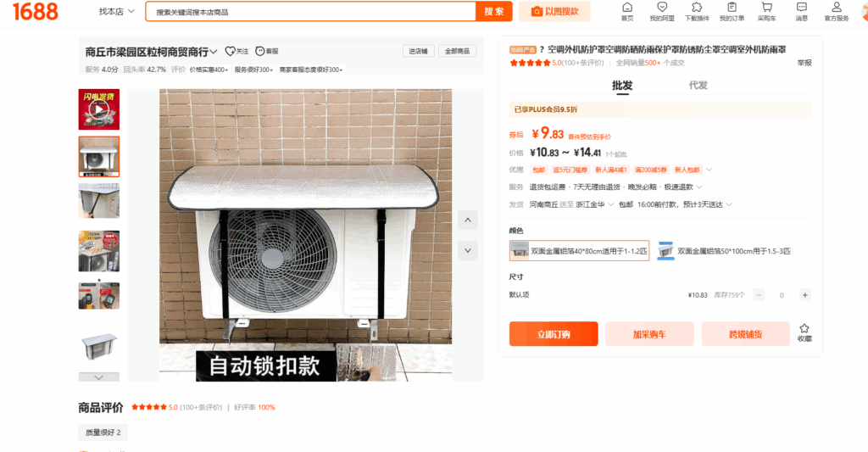
Task: Switch to the 代发 tab
Action: [x=698, y=86]
